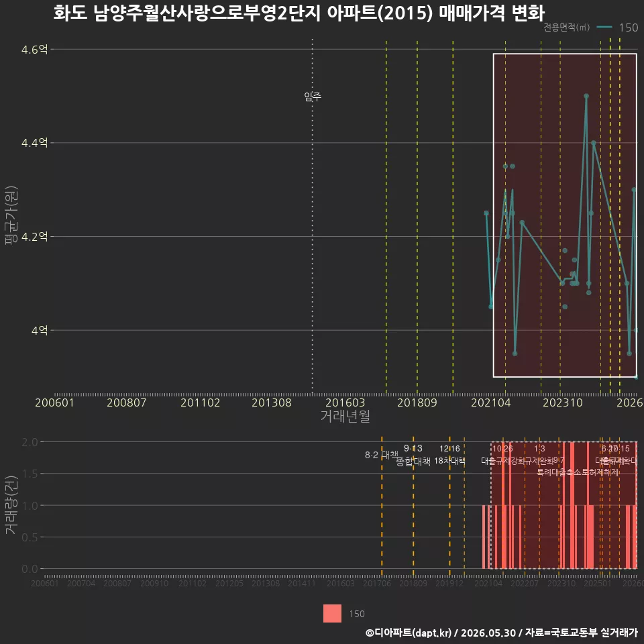Click '201205' on the volume chart x-axis
Screen dimensions: 644x644
click(x=229, y=583)
